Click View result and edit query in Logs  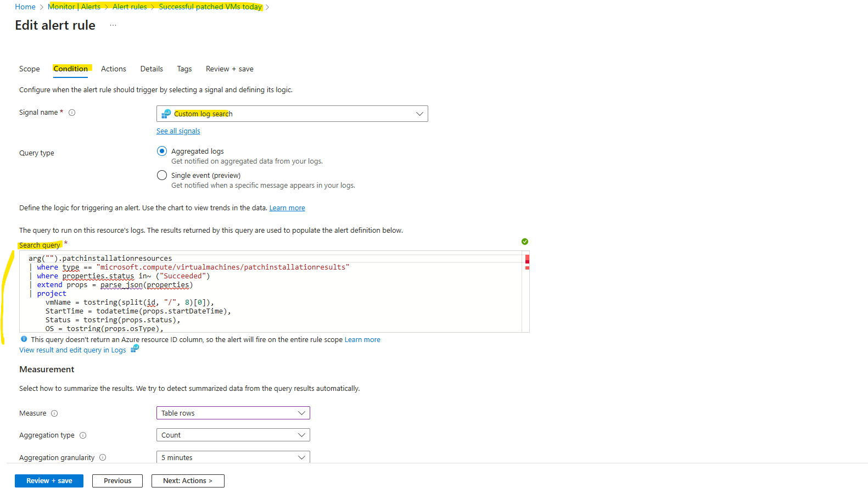(x=72, y=350)
